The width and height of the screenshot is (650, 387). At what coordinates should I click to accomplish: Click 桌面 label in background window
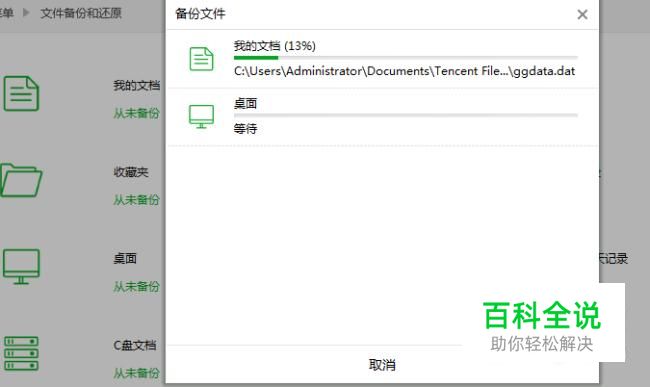click(x=125, y=259)
